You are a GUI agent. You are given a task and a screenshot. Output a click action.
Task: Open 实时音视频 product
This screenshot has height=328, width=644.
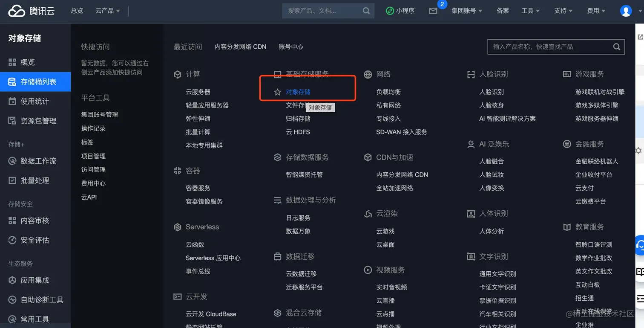click(391, 287)
